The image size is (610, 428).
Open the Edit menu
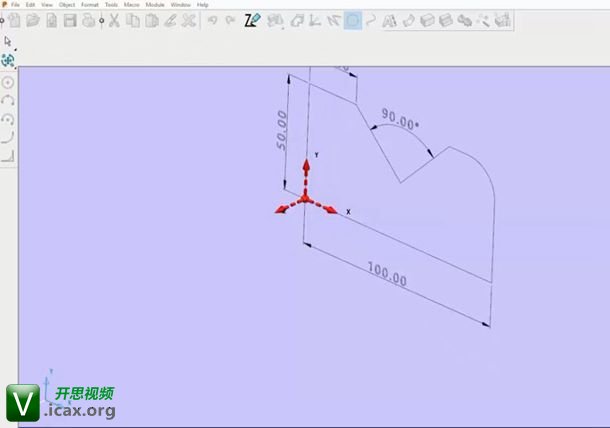(x=30, y=5)
